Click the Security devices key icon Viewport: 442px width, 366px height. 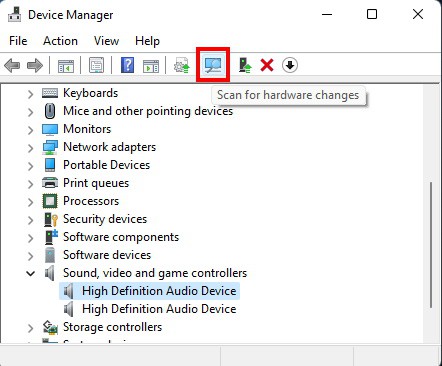click(x=51, y=219)
